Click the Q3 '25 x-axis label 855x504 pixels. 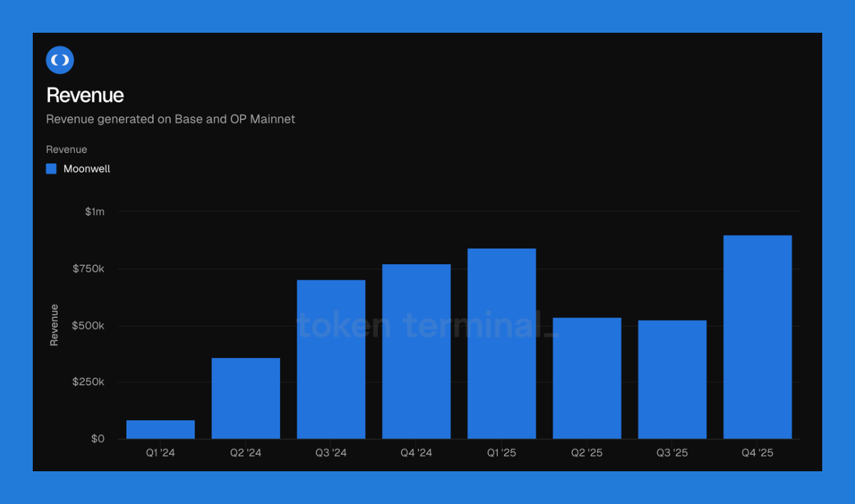pos(672,453)
